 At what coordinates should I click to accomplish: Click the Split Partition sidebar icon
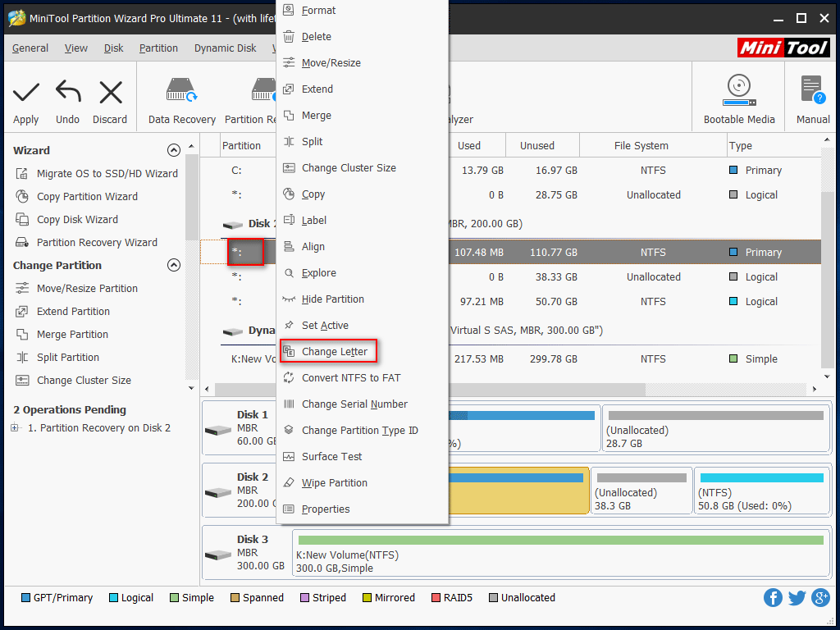(22, 358)
